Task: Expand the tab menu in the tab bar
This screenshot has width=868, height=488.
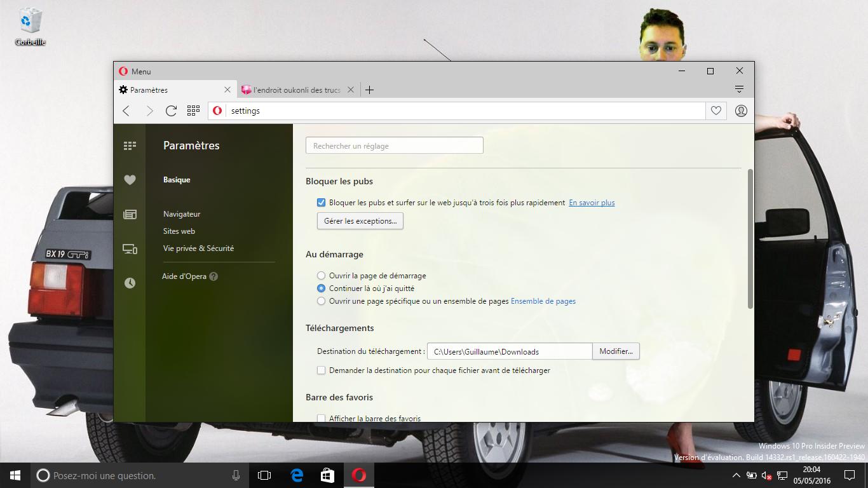Action: click(739, 90)
